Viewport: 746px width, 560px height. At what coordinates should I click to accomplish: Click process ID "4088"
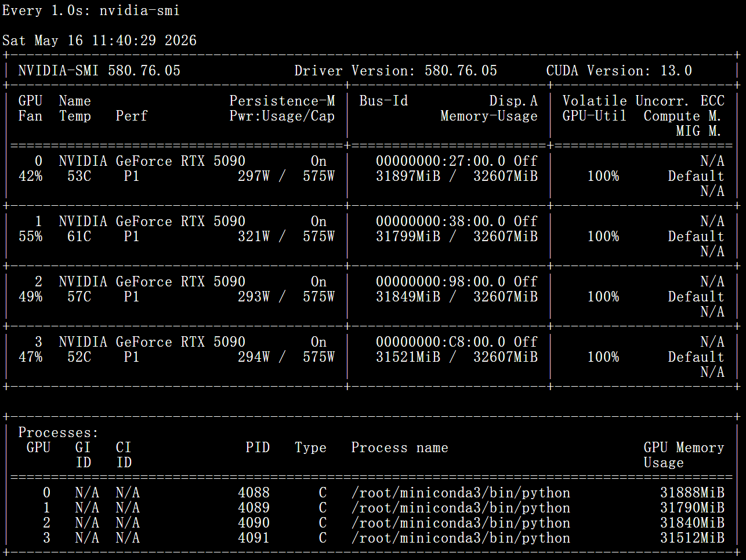tap(254, 493)
